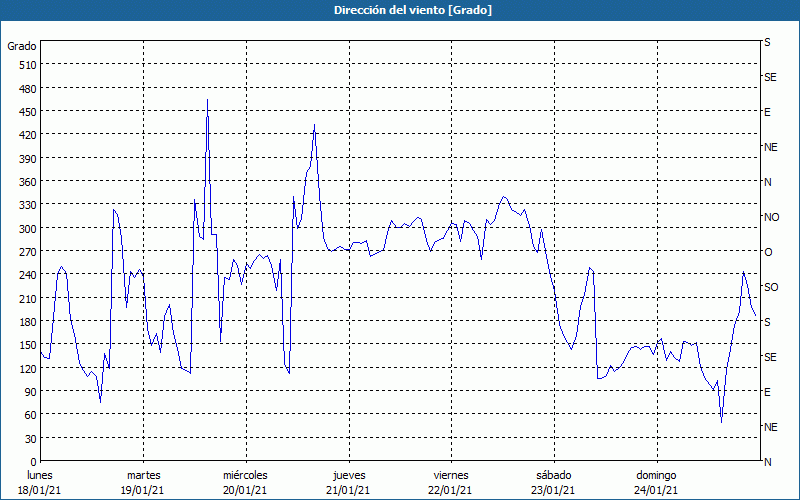
Task: Select the 120 y-axis tick label
Action: [x=27, y=368]
